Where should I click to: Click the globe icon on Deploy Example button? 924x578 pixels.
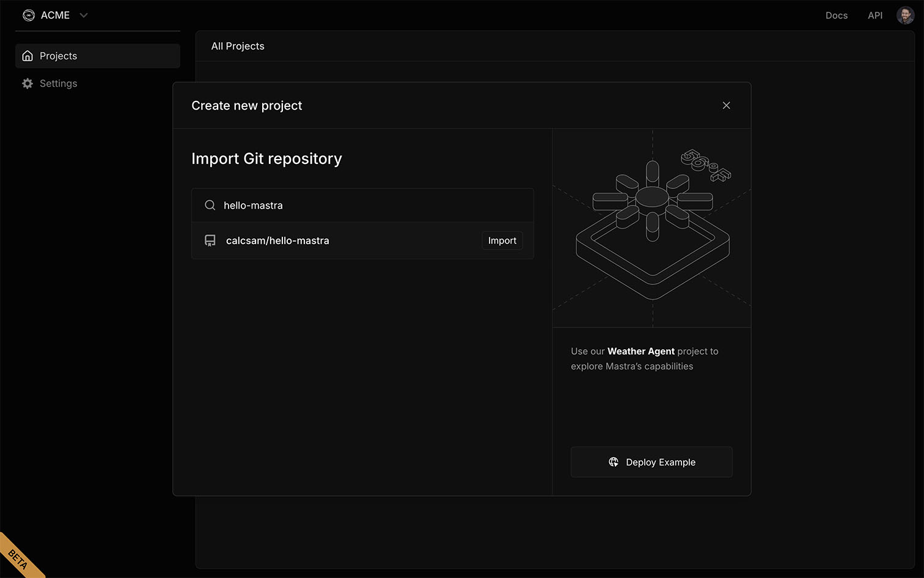[614, 462]
